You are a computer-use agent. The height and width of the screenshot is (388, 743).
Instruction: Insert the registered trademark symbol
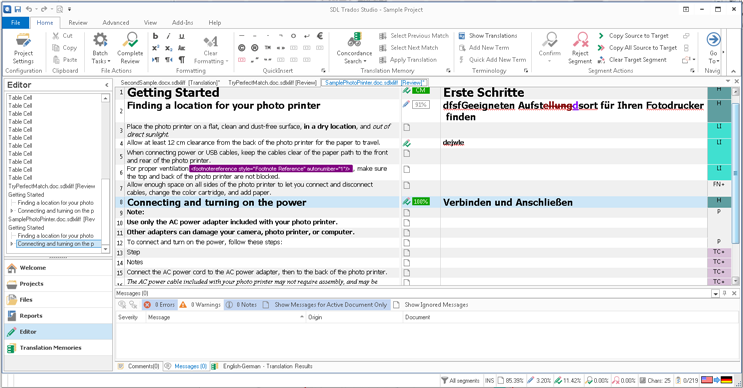(255, 48)
